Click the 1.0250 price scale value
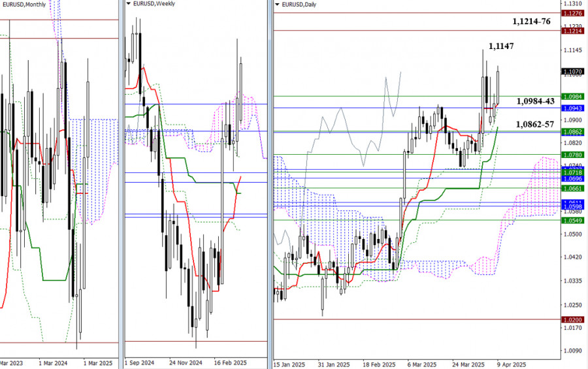This screenshot has width=588, height=369. point(573,305)
